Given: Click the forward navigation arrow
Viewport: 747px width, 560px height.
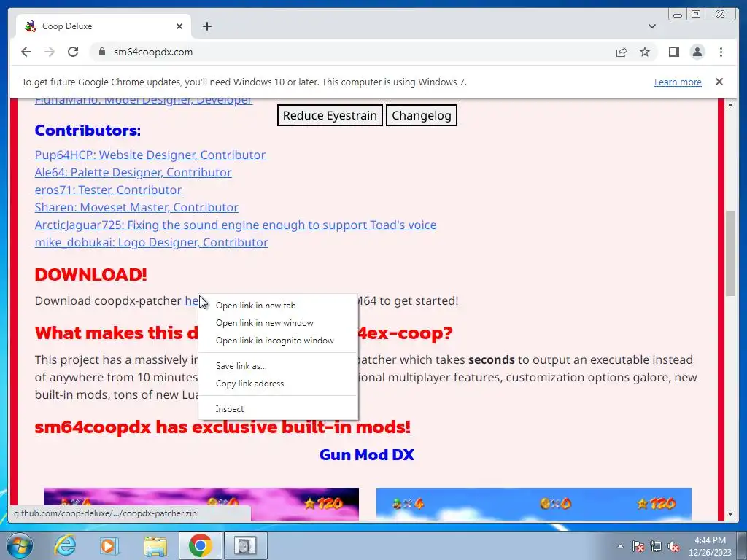Looking at the screenshot, I should pos(50,52).
